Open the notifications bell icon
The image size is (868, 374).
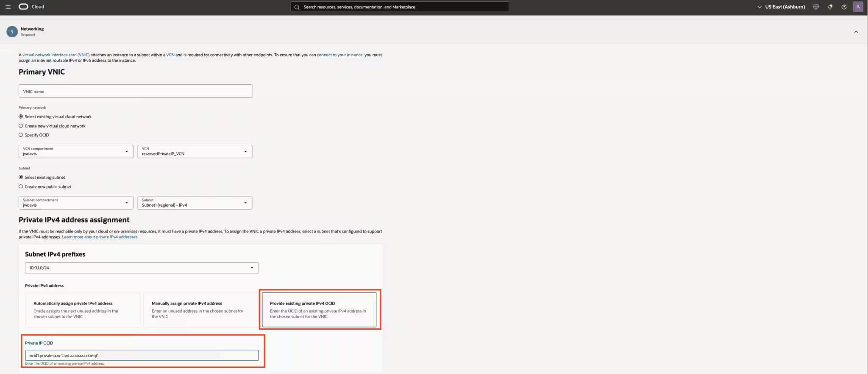coord(830,7)
